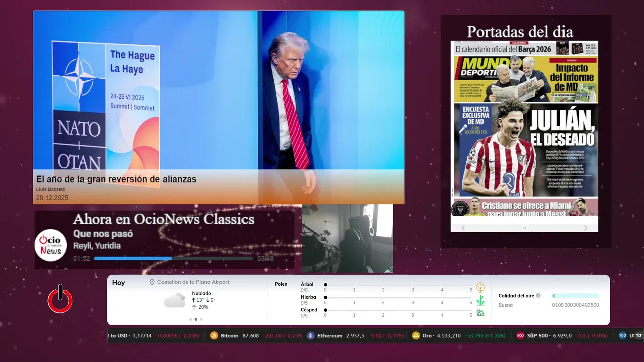Click artist name Reyli, Yuridia
Screen dimensions: 644x362
(x=97, y=246)
